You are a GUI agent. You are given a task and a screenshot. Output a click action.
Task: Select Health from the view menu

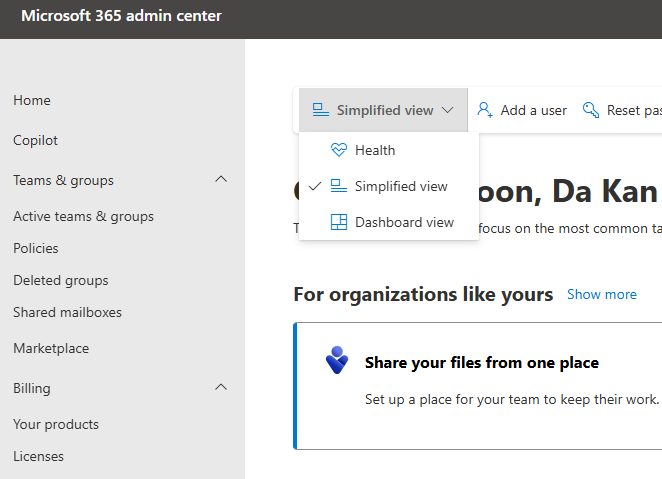click(x=388, y=150)
